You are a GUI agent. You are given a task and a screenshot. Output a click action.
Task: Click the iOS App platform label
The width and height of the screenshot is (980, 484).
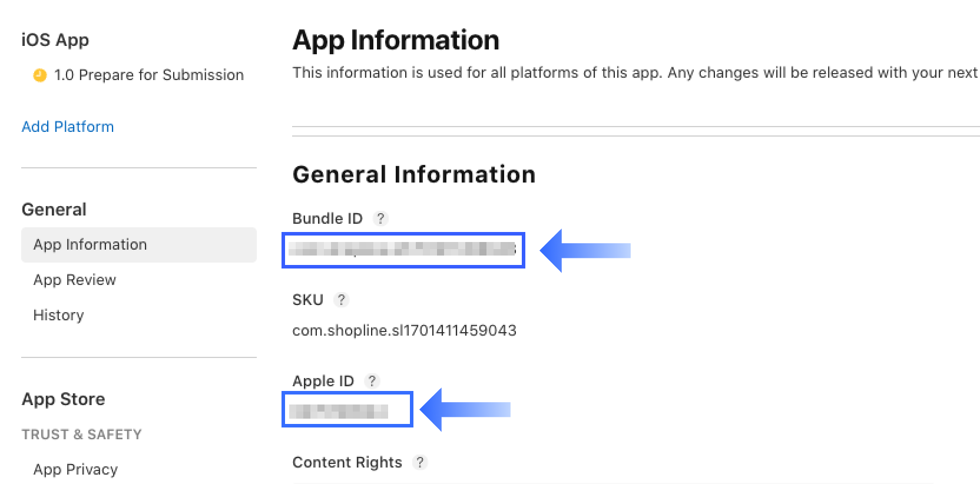point(55,40)
